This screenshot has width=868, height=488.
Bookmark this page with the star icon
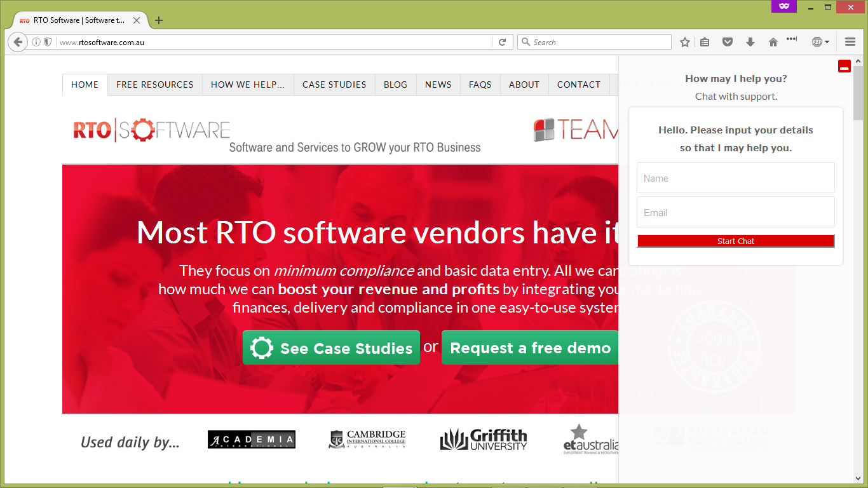click(x=685, y=42)
